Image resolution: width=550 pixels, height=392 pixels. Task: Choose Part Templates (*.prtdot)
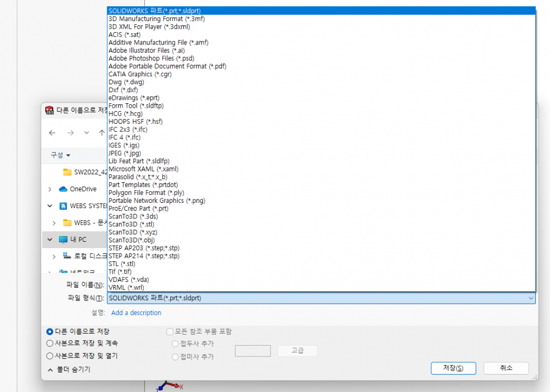tap(321, 185)
